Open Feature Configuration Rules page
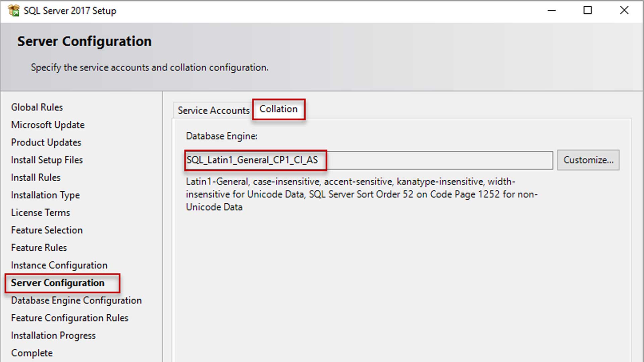 pos(69,318)
